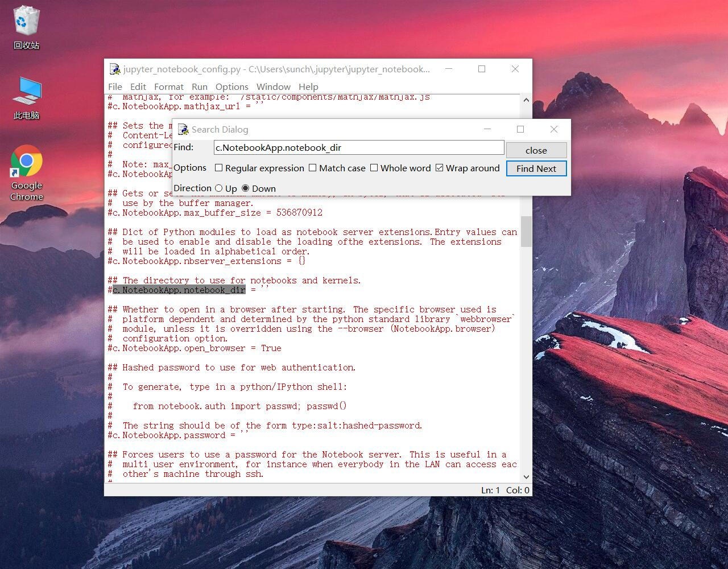This screenshot has height=569, width=728.
Task: Click the editor scrollbar down arrow
Action: click(x=526, y=477)
